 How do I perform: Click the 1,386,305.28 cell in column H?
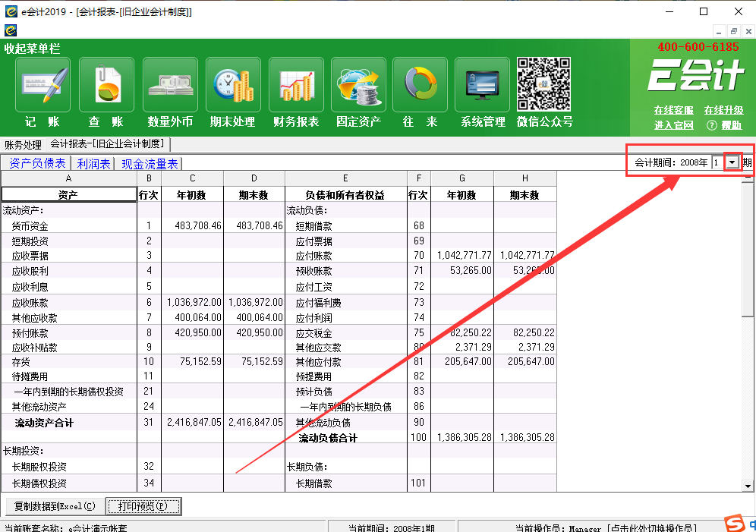527,438
